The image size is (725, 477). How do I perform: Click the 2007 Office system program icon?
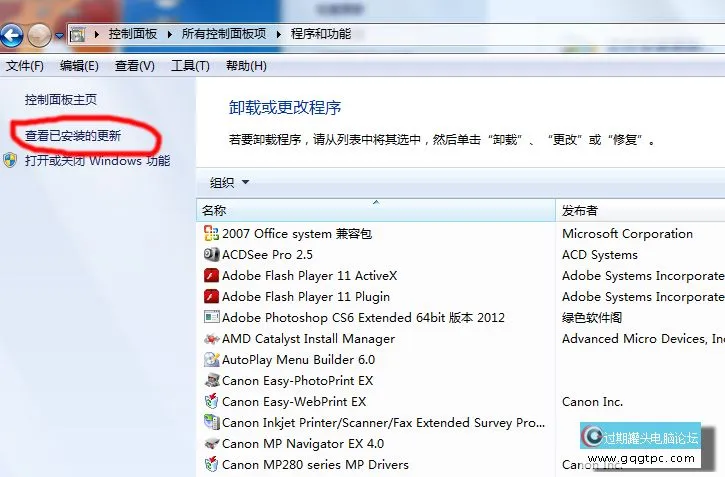tap(211, 234)
